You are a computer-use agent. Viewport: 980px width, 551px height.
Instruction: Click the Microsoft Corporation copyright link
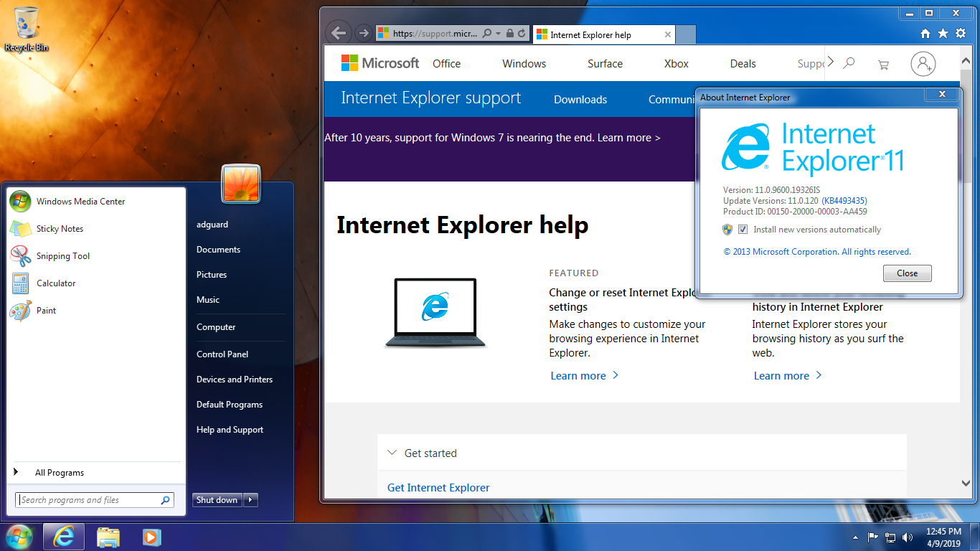tap(817, 252)
